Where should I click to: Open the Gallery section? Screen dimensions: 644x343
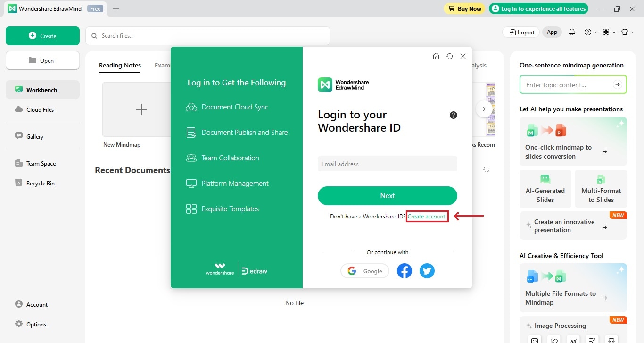pyautogui.click(x=42, y=136)
